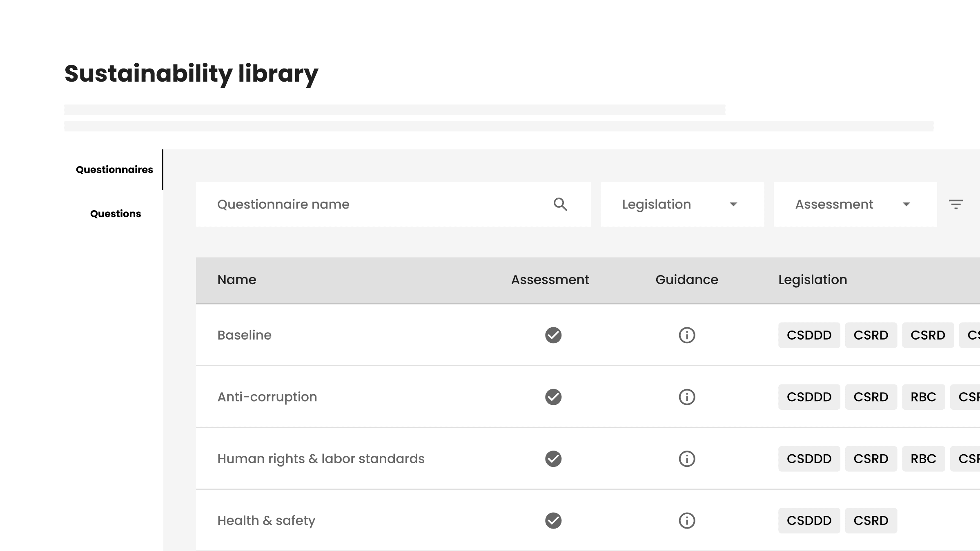
Task: Click the assessment checkmark icon for Baseline
Action: pyautogui.click(x=553, y=335)
